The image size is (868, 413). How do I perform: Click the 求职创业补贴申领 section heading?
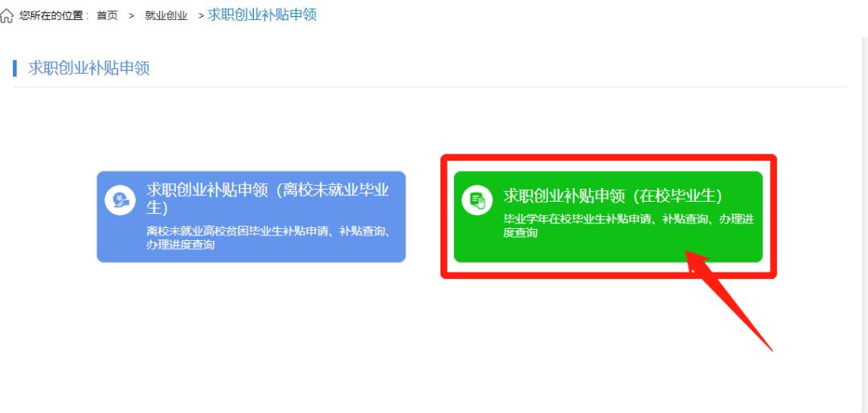88,68
